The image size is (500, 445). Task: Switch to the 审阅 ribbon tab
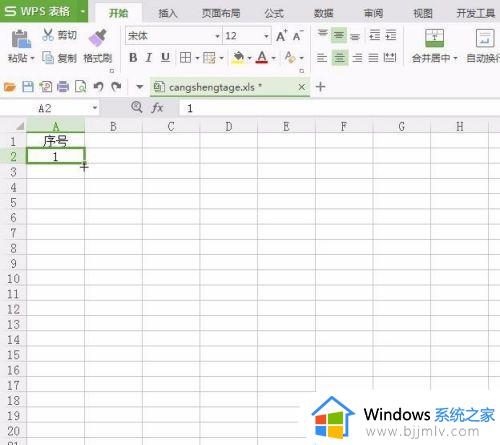[x=373, y=13]
